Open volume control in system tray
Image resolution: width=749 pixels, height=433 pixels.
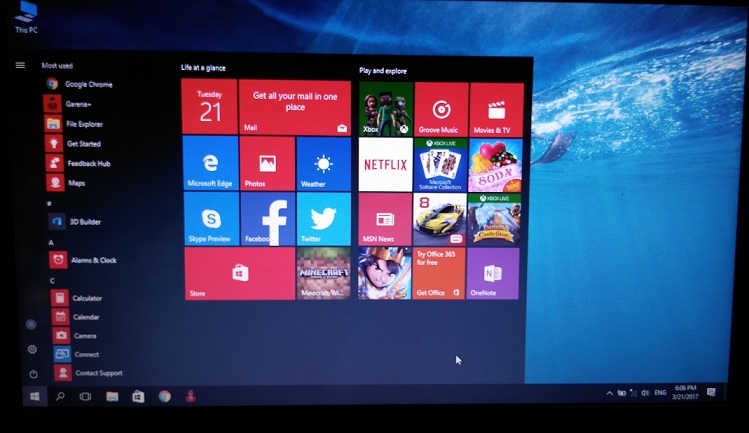coord(645,393)
